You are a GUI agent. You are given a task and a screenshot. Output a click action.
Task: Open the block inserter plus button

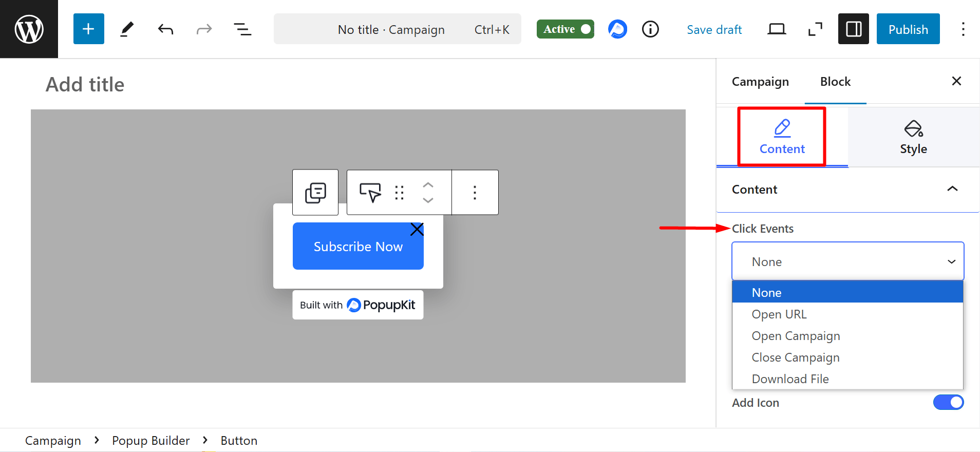[88, 29]
